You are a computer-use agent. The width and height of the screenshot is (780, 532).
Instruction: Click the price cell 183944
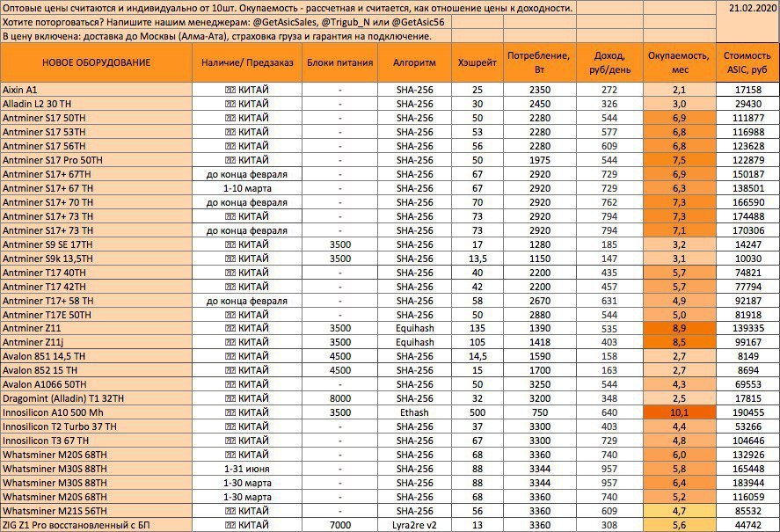[x=747, y=483]
